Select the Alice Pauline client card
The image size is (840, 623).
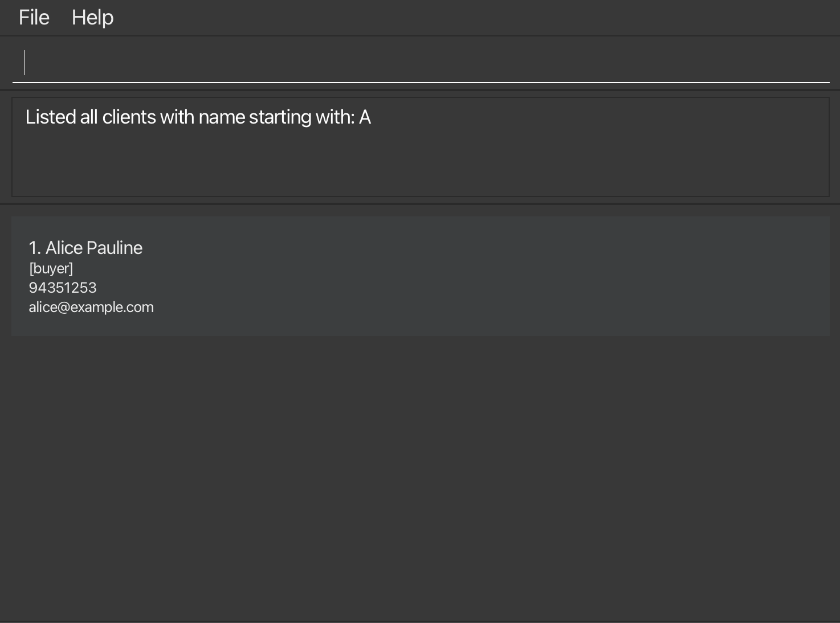coord(421,276)
